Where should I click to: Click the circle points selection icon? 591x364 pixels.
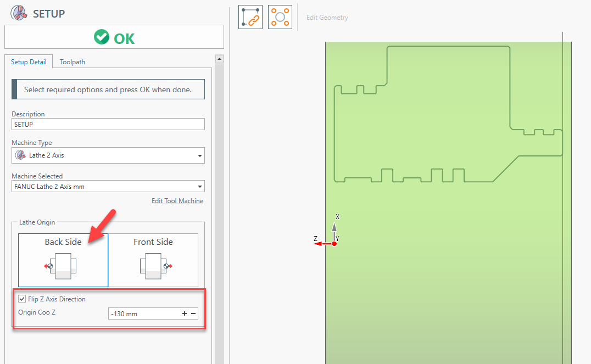coord(280,17)
